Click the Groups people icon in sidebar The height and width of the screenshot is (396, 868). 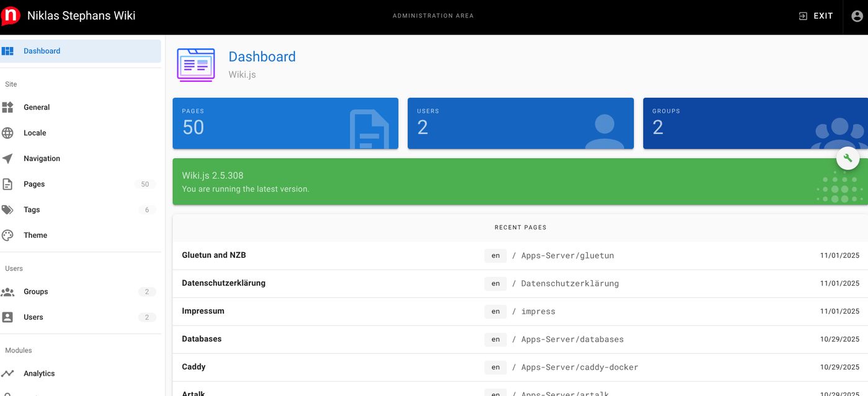7,292
